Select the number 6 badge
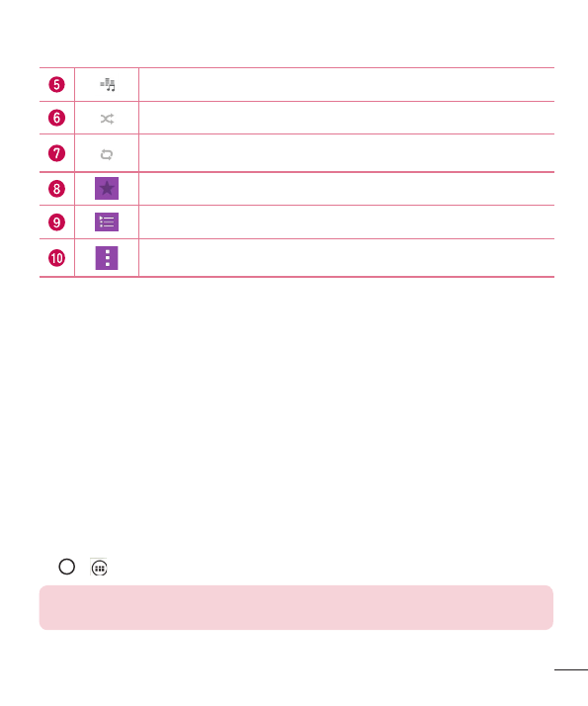 56,118
